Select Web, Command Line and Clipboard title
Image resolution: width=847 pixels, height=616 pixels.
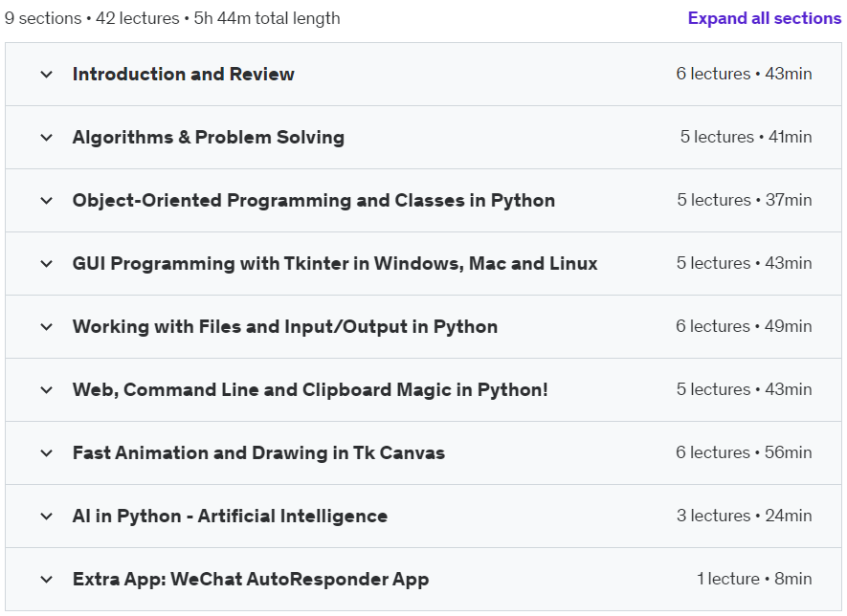click(x=310, y=390)
